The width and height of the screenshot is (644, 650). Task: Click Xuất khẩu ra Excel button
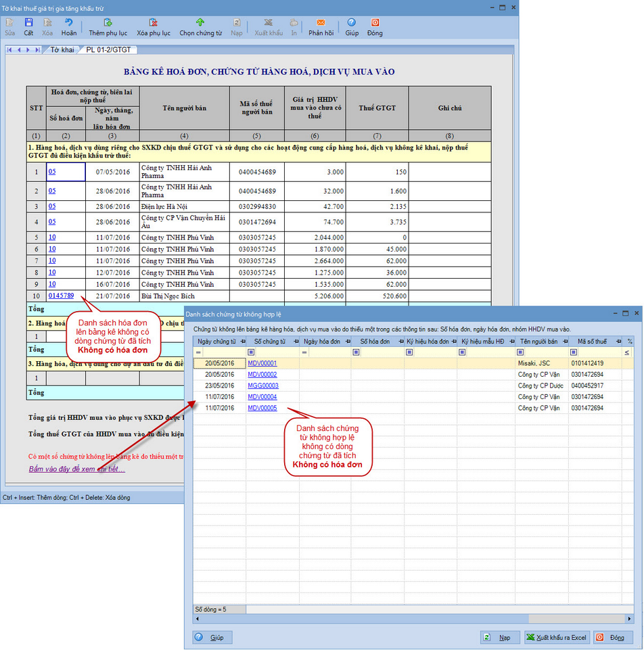point(556,638)
